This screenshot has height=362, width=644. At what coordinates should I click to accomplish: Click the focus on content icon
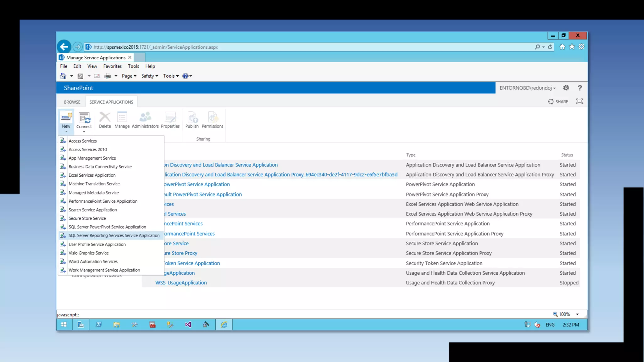579,101
